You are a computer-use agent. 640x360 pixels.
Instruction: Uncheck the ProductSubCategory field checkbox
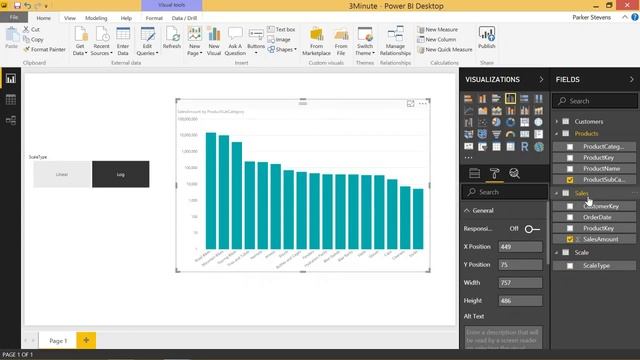[x=570, y=180]
